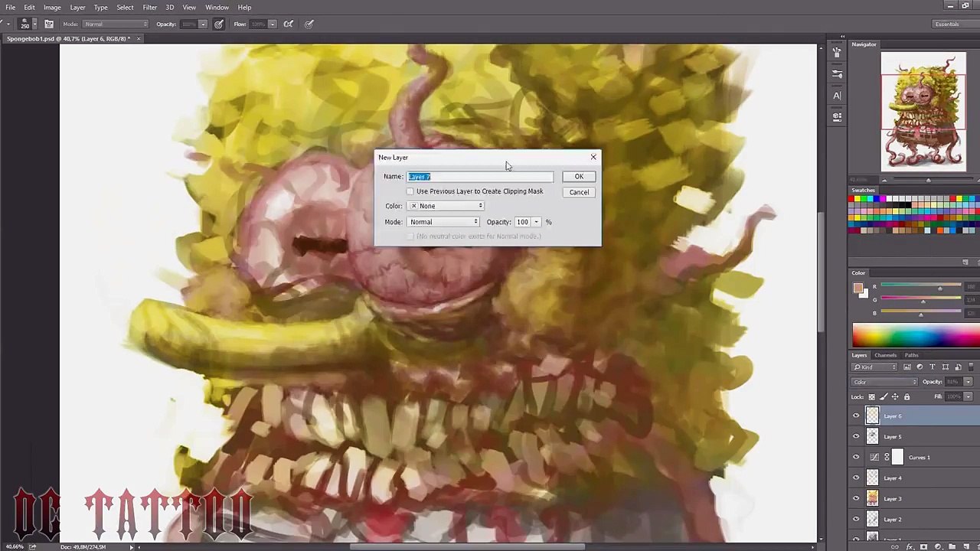Switch to the Paths tab
Viewport: 980px width, 551px height.
pyautogui.click(x=911, y=355)
